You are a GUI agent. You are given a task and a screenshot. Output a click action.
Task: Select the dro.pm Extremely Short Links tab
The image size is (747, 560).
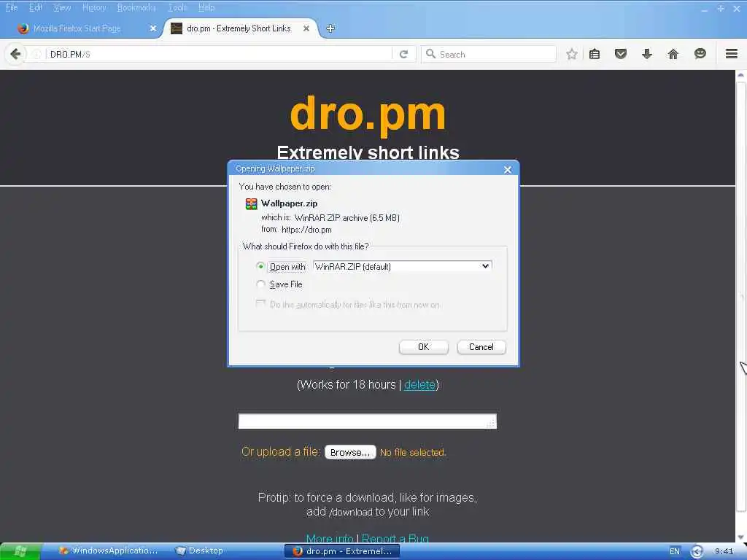tap(241, 28)
